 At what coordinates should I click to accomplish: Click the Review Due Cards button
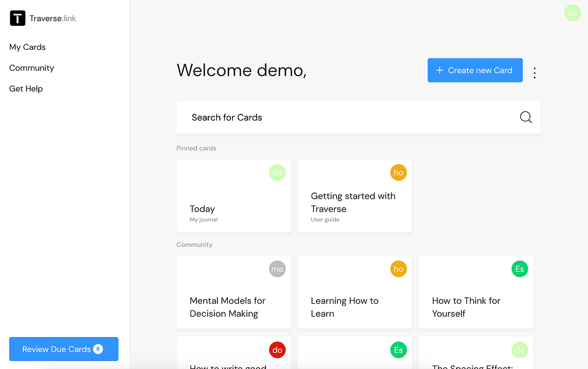[x=64, y=349]
